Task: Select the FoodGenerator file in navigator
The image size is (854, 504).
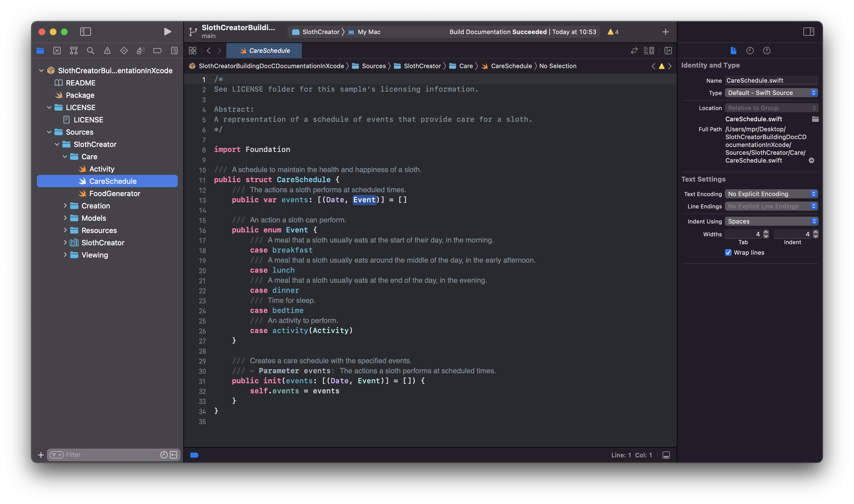Action: tap(115, 194)
